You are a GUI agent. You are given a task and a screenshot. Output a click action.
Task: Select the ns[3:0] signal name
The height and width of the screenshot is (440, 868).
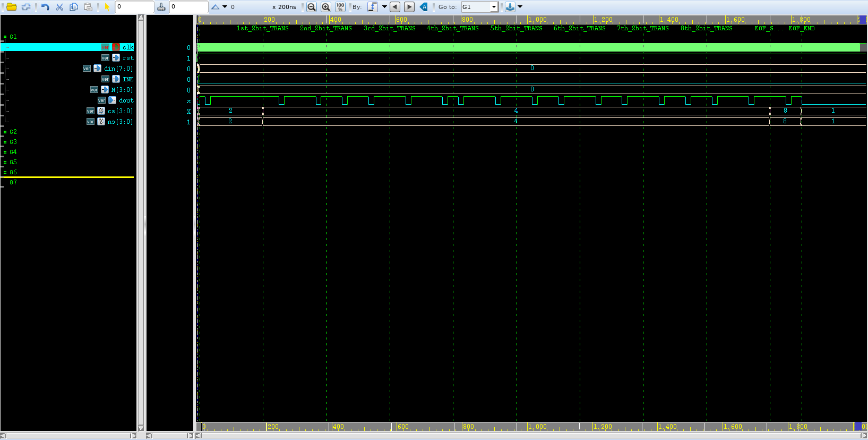[x=121, y=122]
